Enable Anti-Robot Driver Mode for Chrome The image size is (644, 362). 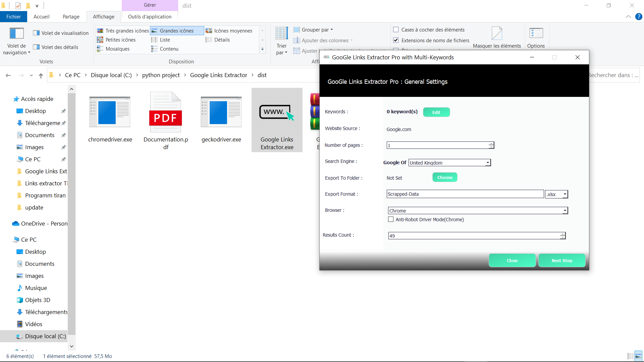tap(390, 219)
